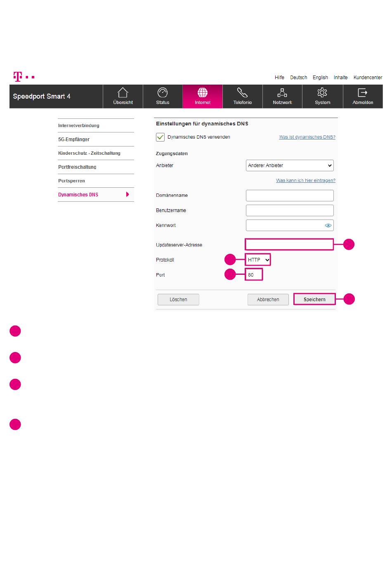
Task: Open the System gear icon
Action: point(322,93)
